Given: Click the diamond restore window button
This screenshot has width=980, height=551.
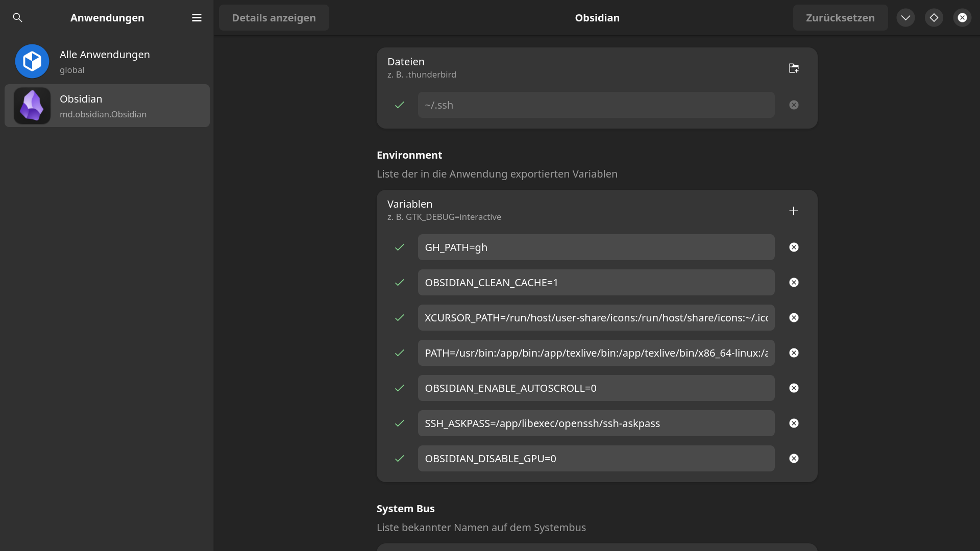Looking at the screenshot, I should (934, 18).
